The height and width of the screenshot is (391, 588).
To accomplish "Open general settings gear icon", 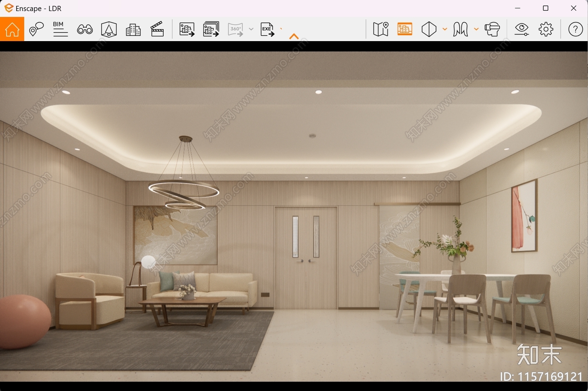I will pos(546,29).
